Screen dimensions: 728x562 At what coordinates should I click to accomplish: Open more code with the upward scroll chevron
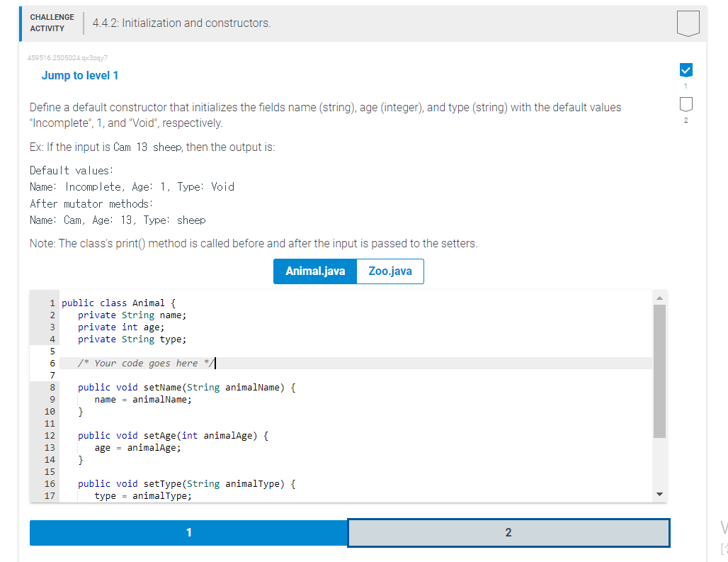[659, 298]
